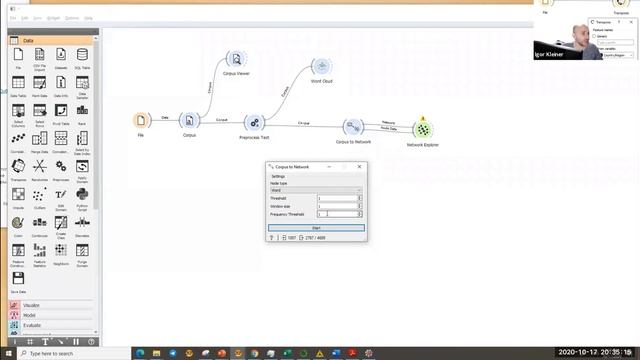Image resolution: width=640 pixels, height=360 pixels.
Task: Open help in Corpus to Network dialog
Action: [271, 238]
